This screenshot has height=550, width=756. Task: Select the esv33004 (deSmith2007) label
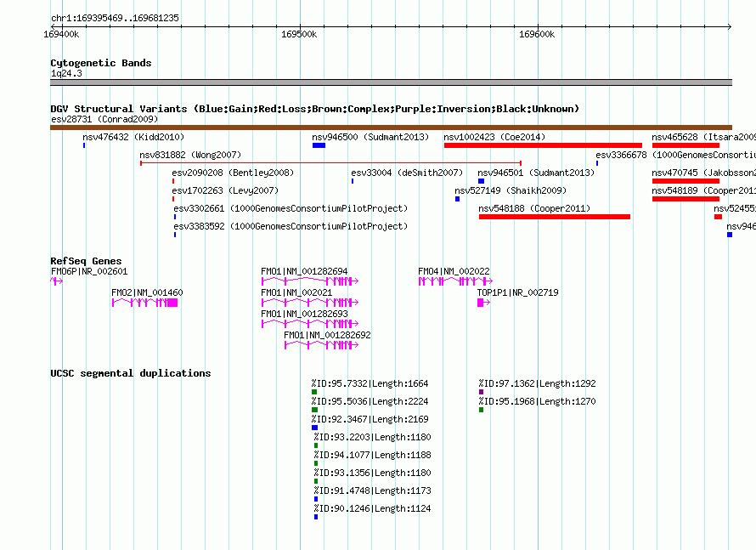(x=407, y=173)
